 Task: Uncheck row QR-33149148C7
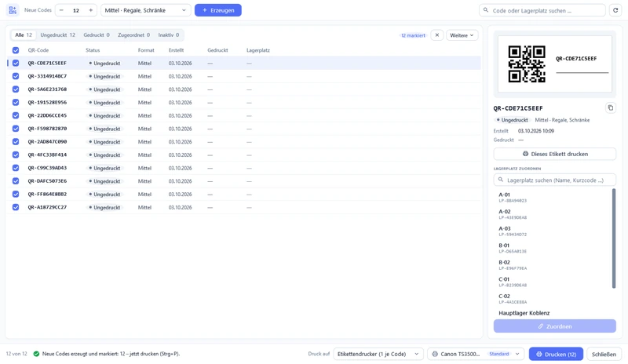pos(16,76)
